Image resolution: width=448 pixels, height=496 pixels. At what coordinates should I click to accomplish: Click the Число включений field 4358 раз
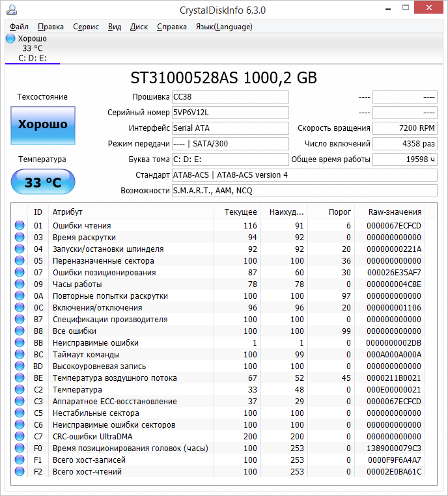405,144
